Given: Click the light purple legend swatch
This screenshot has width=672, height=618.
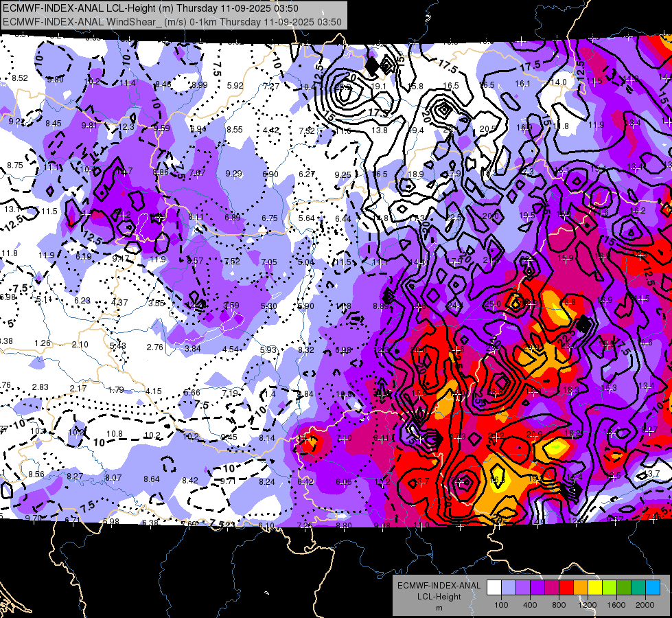Looking at the screenshot, I should pos(523,588).
